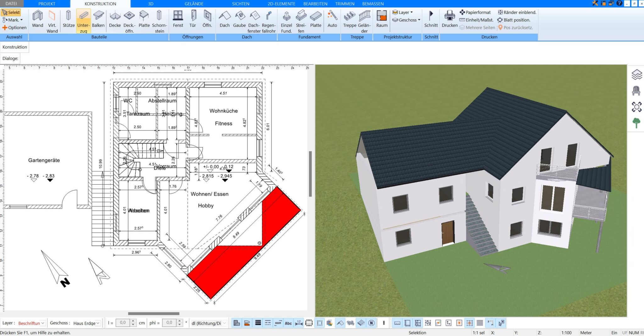
Task: Switch to the GELÄNDE ribbon tab
Action: click(194, 4)
